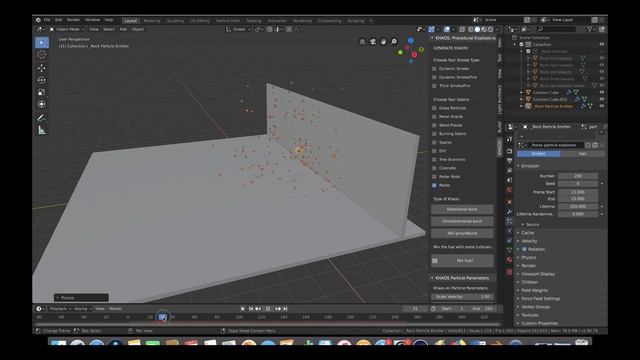Enable the Concrete checkbox
This screenshot has height=360, width=640.
click(434, 168)
